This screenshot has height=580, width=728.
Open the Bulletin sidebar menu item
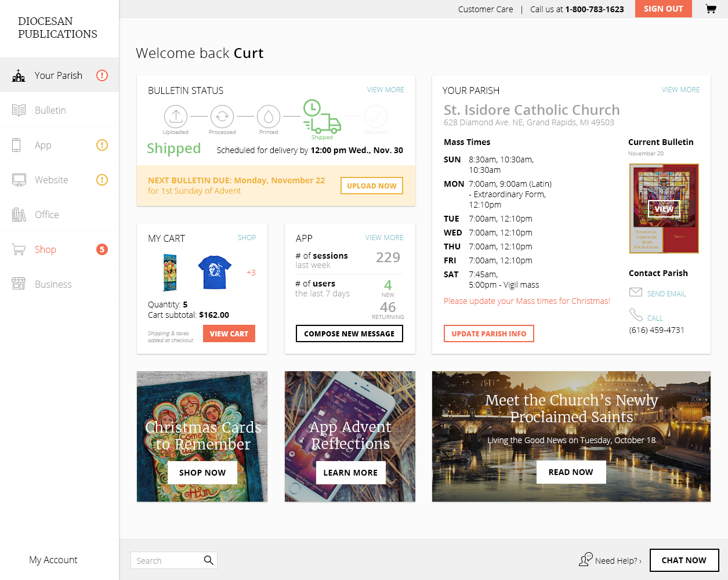click(59, 110)
